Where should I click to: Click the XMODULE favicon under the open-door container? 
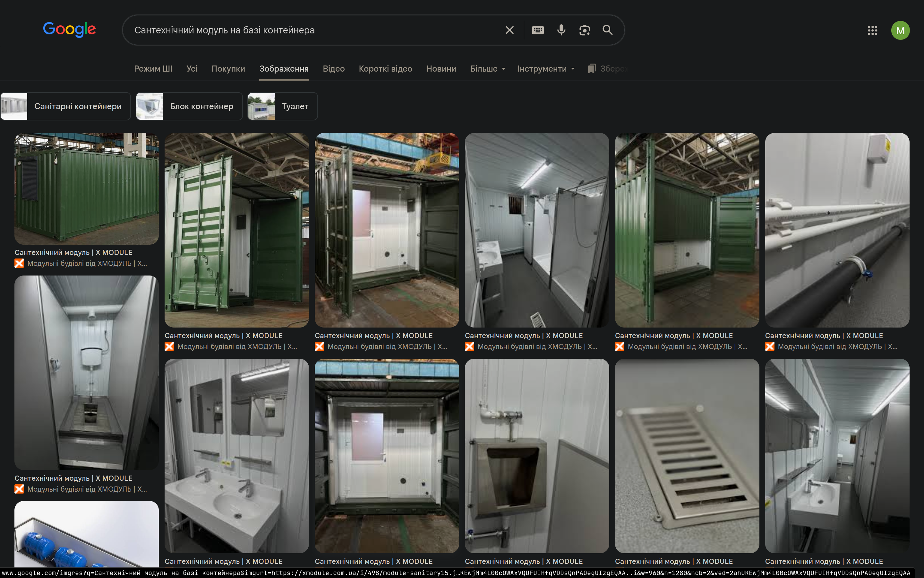click(169, 346)
